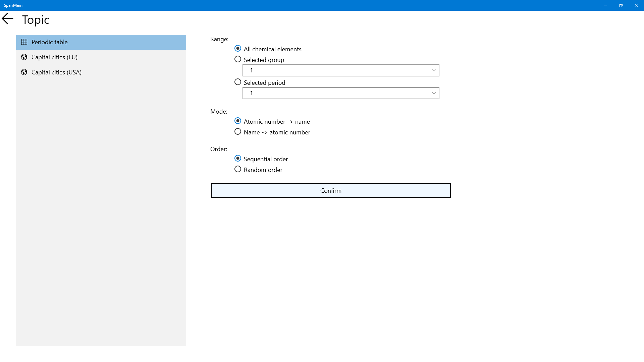Click the globe icon beside Capital cities (USA)

click(x=24, y=72)
